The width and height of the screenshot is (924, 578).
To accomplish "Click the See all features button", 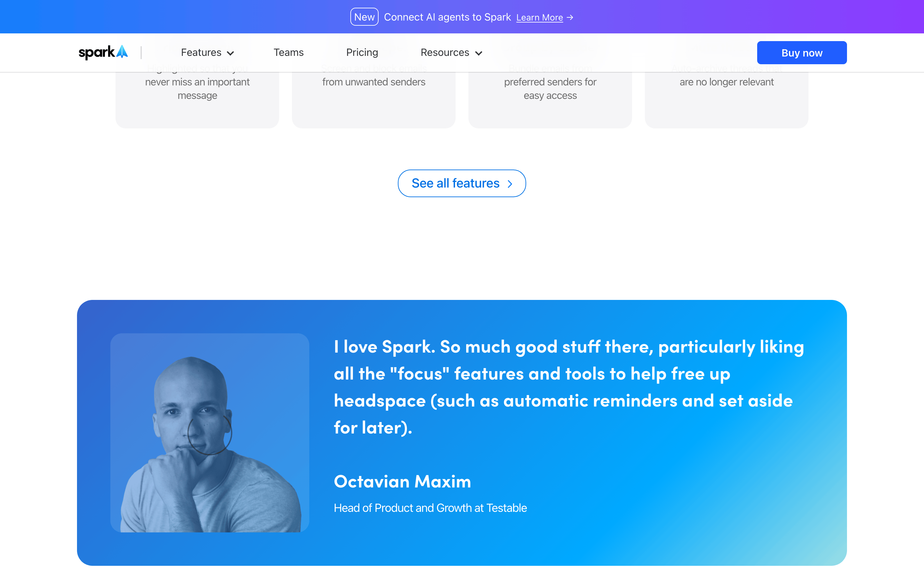I will 462,183.
